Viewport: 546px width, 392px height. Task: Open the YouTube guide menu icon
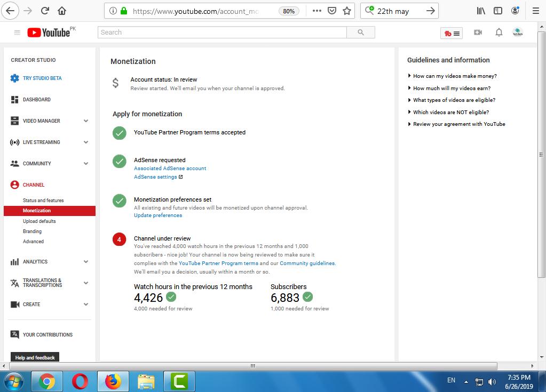click(17, 33)
